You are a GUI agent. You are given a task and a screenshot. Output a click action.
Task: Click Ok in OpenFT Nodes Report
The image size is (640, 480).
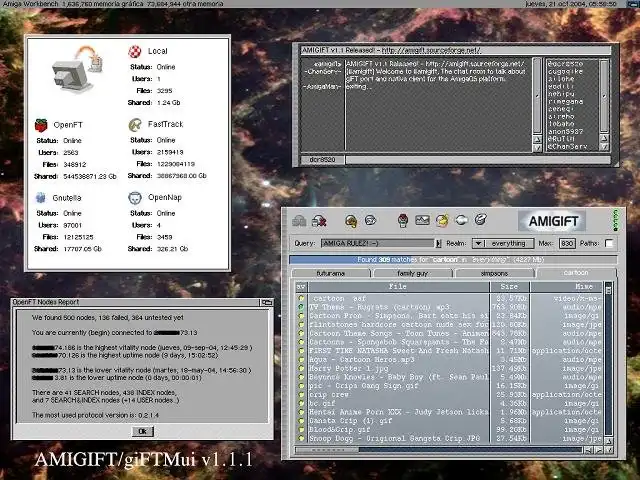click(142, 431)
